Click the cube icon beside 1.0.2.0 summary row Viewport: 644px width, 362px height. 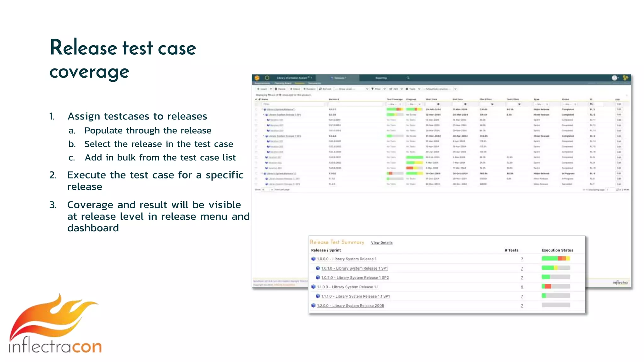click(318, 277)
